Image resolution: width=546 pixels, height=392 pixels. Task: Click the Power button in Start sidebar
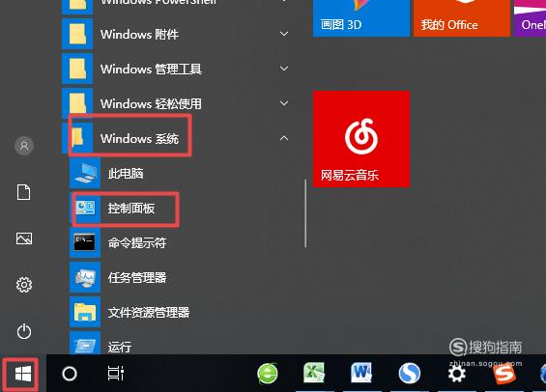[x=24, y=331]
